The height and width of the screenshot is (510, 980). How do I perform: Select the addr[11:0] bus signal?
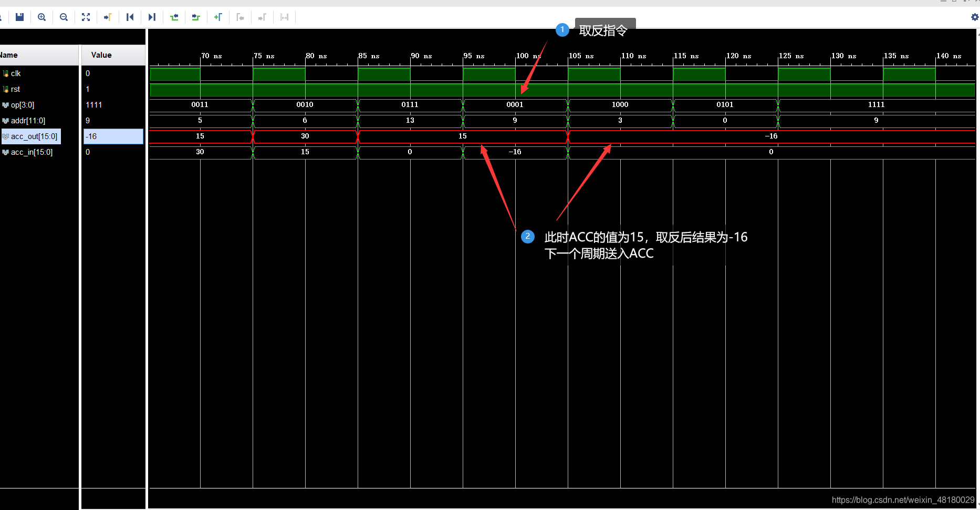(x=39, y=121)
